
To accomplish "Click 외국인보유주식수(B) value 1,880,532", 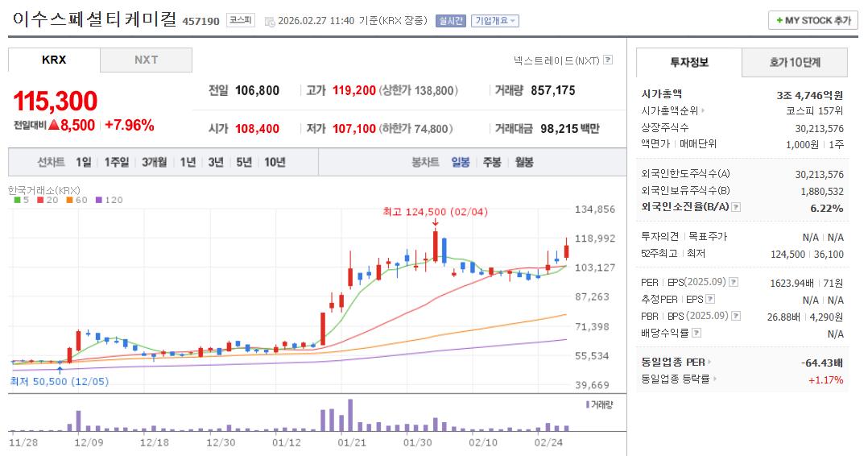I will pyautogui.click(x=822, y=191).
